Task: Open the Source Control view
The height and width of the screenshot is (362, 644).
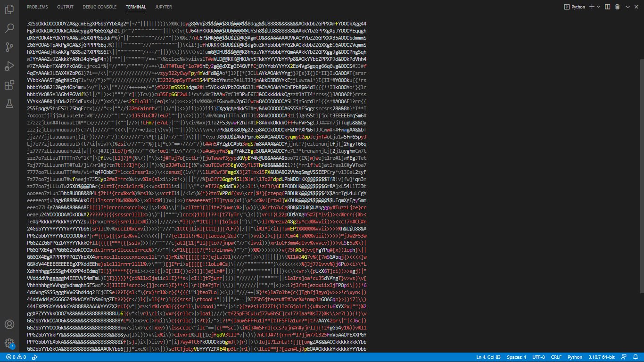Action: pyautogui.click(x=9, y=47)
